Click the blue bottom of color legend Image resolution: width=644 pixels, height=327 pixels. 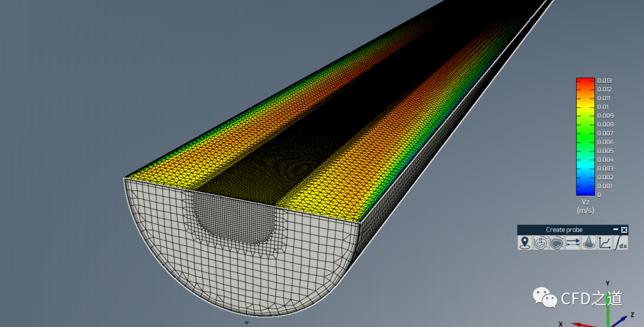coord(585,192)
